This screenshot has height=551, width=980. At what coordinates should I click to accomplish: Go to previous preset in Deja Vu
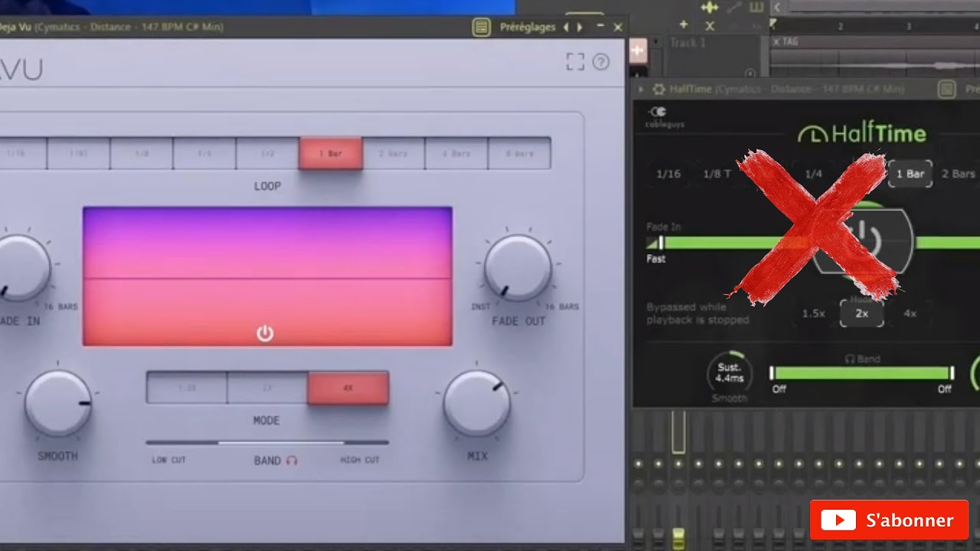[566, 27]
